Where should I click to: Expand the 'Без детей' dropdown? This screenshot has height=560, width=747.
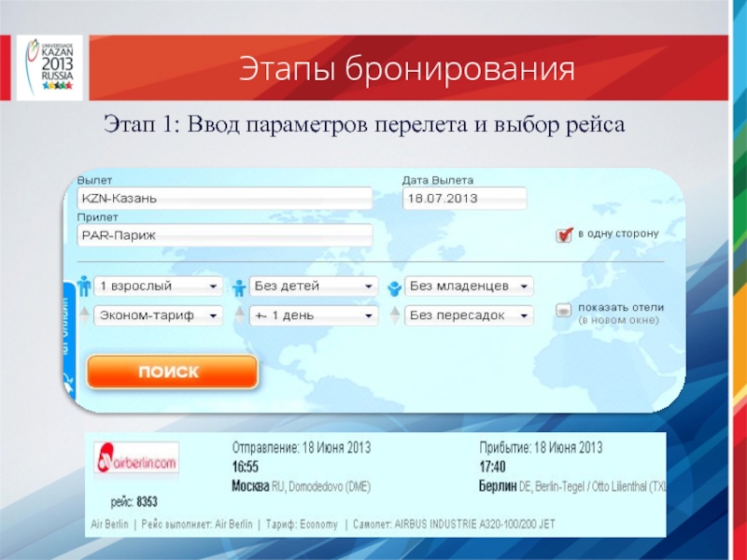tap(314, 286)
